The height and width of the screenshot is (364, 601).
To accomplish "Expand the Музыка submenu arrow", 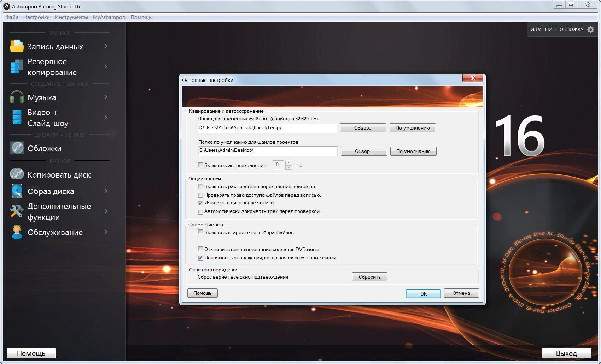I will point(106,97).
